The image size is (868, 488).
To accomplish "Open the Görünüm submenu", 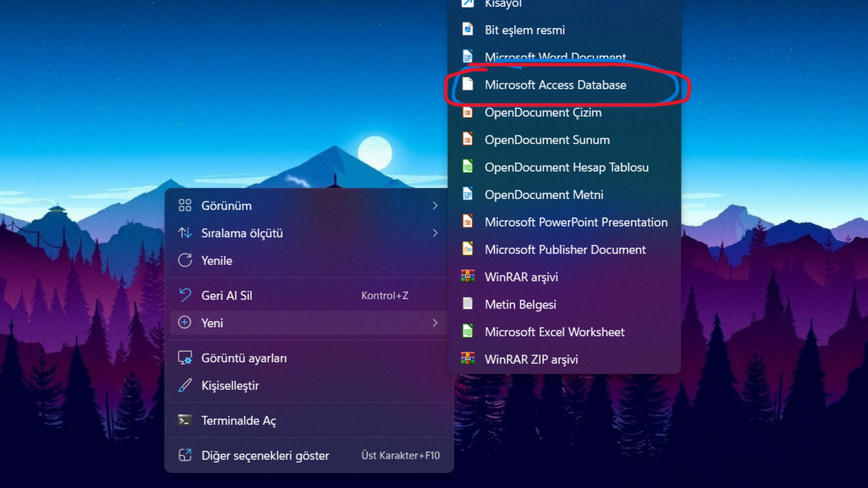I will pos(308,206).
